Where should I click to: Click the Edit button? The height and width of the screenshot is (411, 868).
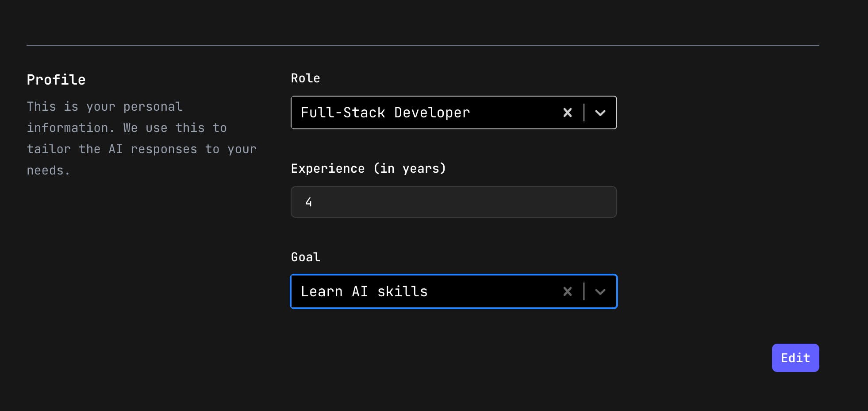coord(795,358)
